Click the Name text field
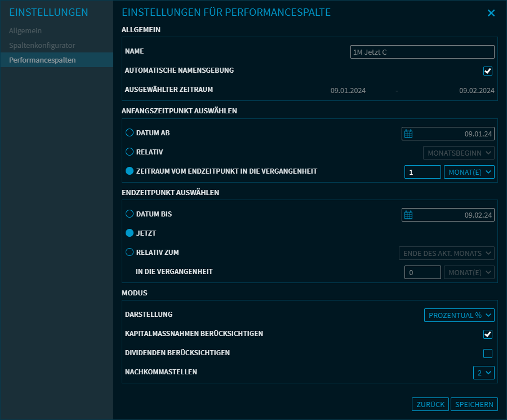Viewport: 507px width, 420px height. tap(422, 52)
